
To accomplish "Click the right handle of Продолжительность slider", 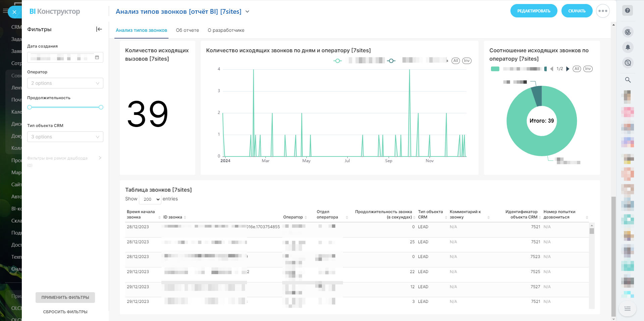I will pos(101,107).
